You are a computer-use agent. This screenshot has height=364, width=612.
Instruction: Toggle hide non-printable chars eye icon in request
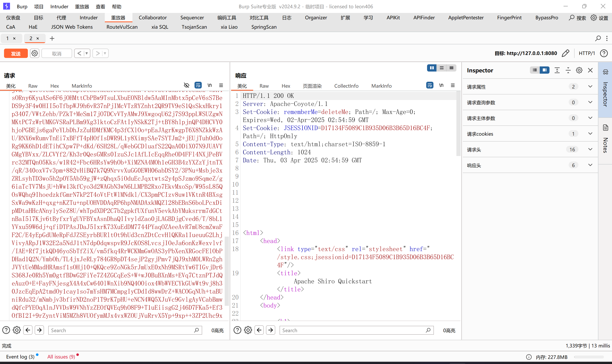(x=186, y=85)
